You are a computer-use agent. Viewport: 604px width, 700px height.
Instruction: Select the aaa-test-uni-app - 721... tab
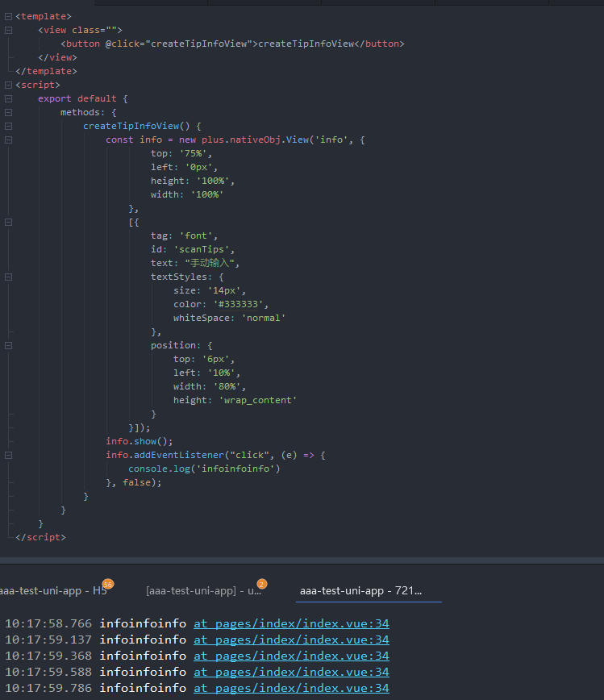coord(360,590)
